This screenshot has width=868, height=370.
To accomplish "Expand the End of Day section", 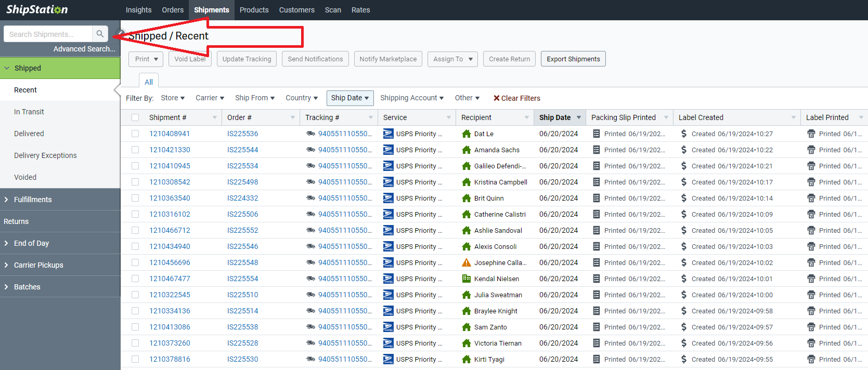I will [x=60, y=243].
